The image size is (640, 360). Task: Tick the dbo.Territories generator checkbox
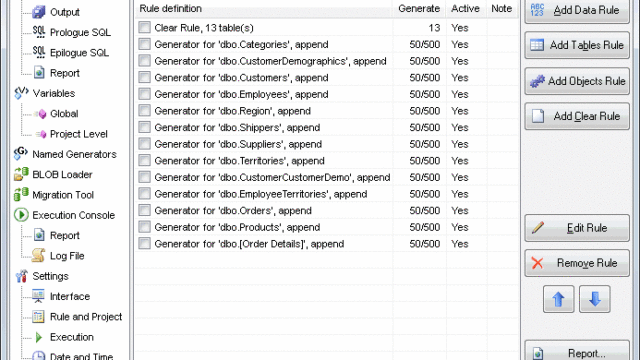pos(144,160)
